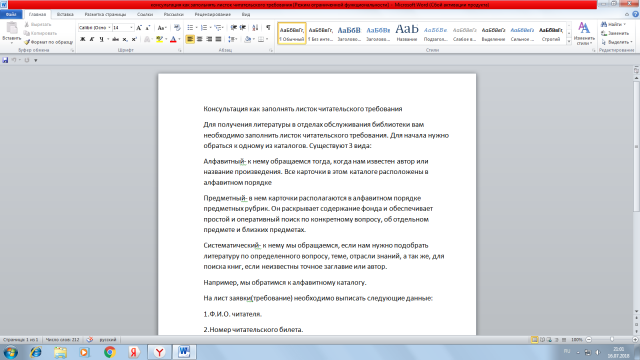640x360 pixels.
Task: Click the Find (Найти) button
Action: coord(613,24)
